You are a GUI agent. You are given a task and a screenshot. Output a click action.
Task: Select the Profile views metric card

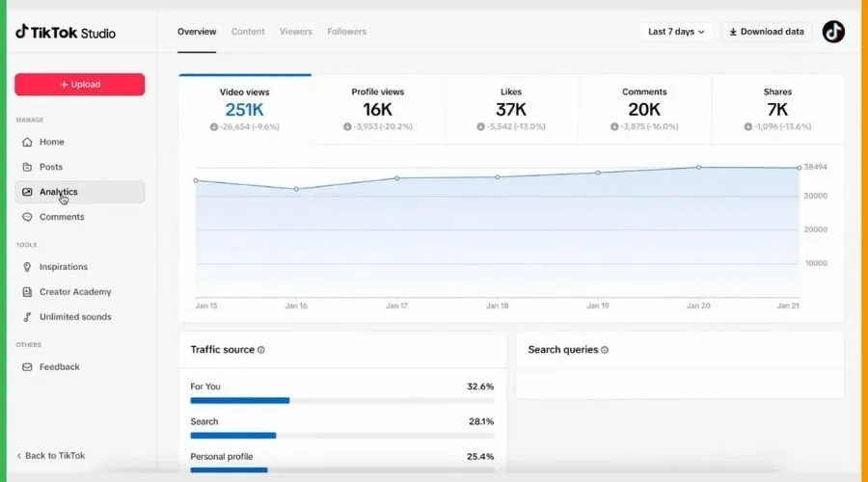coord(377,110)
